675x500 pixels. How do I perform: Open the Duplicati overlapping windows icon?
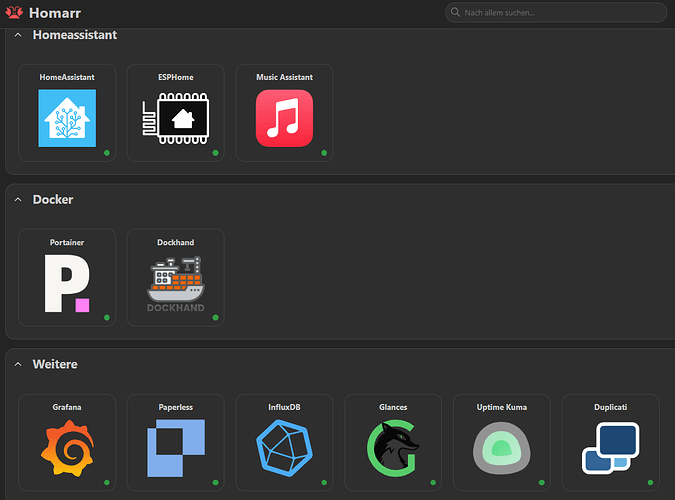click(610, 448)
